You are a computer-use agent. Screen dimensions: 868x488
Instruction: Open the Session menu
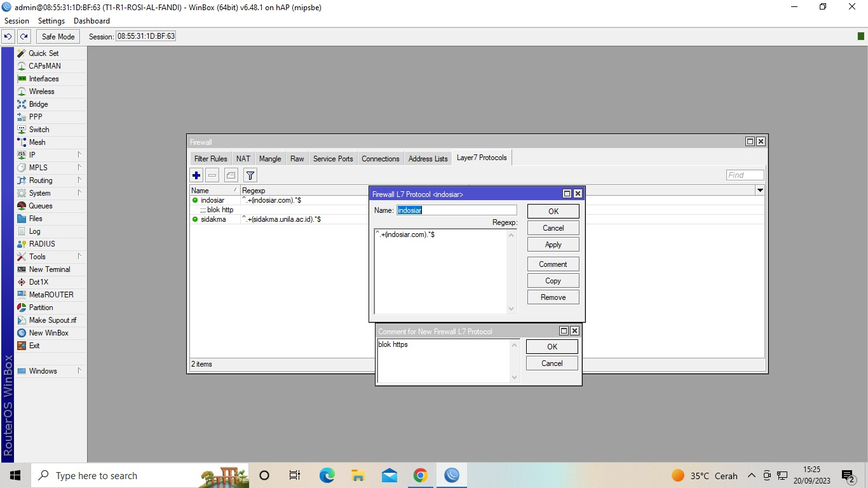[17, 21]
